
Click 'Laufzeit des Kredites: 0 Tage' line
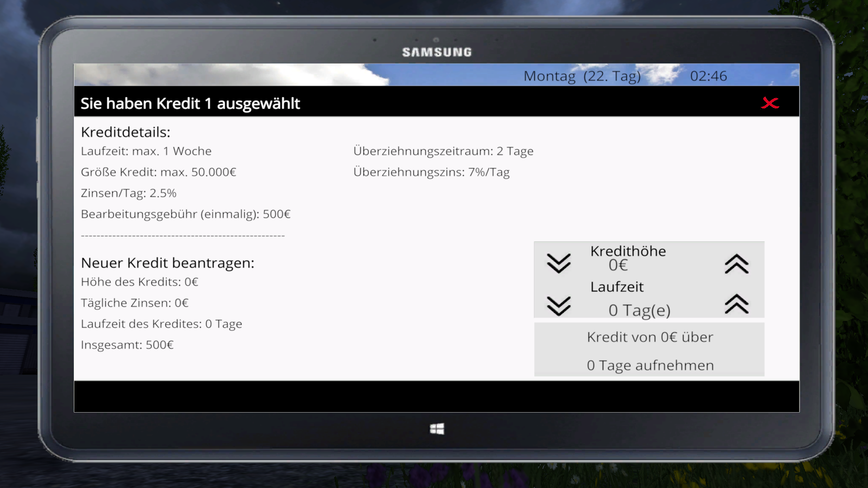(162, 324)
